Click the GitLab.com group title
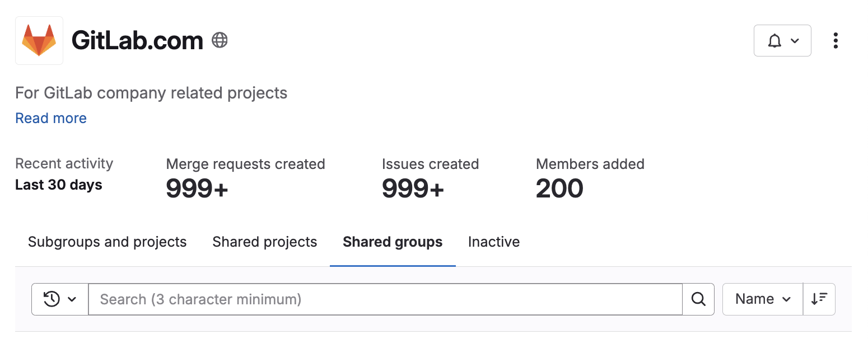This screenshot has width=868, height=339. [x=137, y=41]
